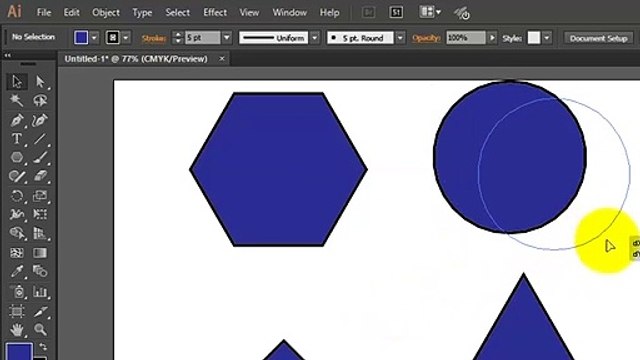Select the Mesh tool

tap(17, 253)
